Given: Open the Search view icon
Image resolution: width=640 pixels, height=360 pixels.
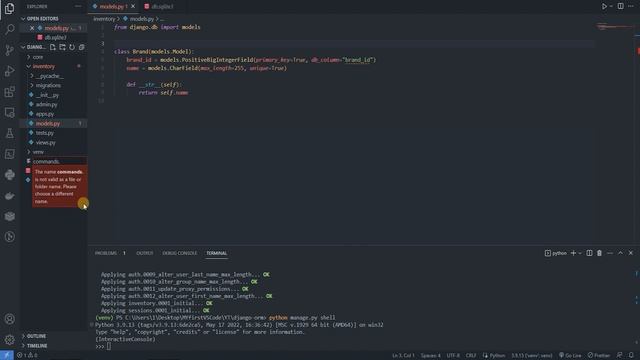Looking at the screenshot, I should (9, 29).
